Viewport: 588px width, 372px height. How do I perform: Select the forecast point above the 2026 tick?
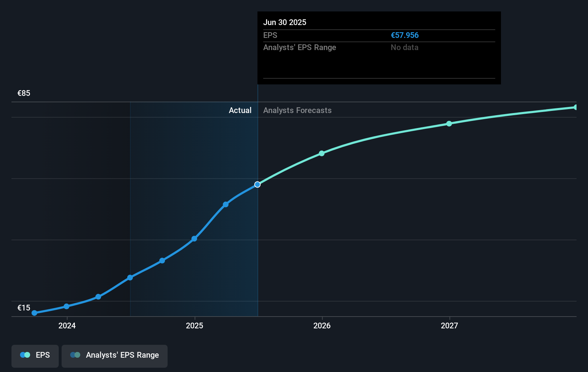pos(322,153)
